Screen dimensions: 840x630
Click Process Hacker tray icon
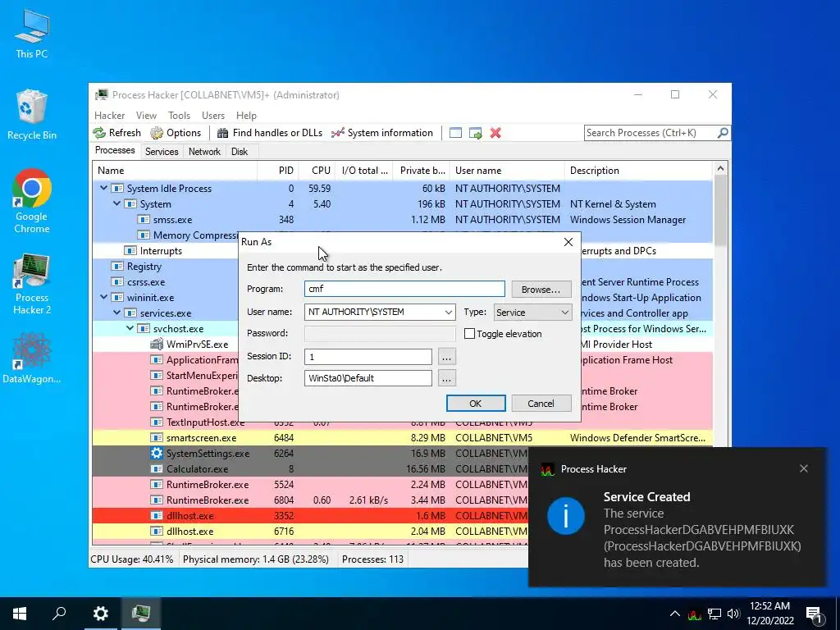pos(695,614)
